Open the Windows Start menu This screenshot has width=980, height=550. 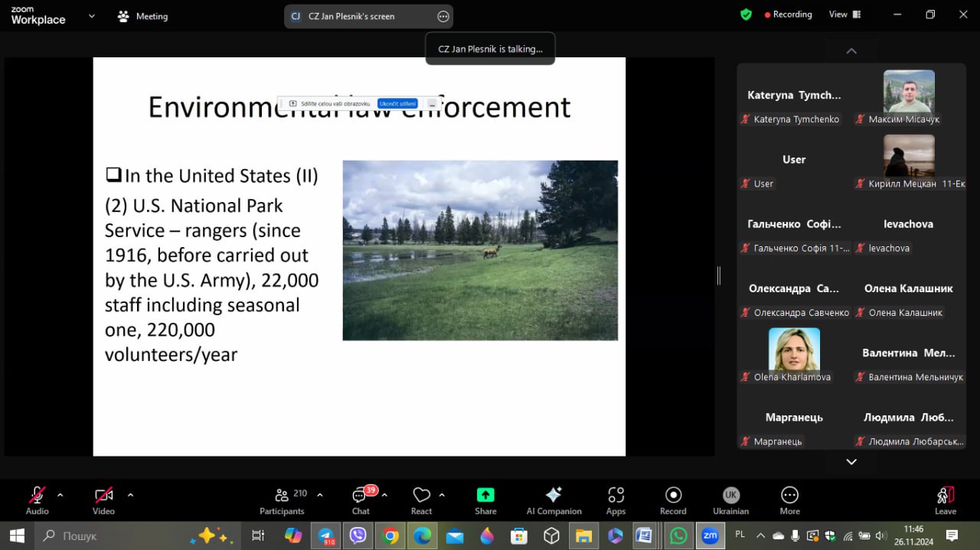(17, 535)
